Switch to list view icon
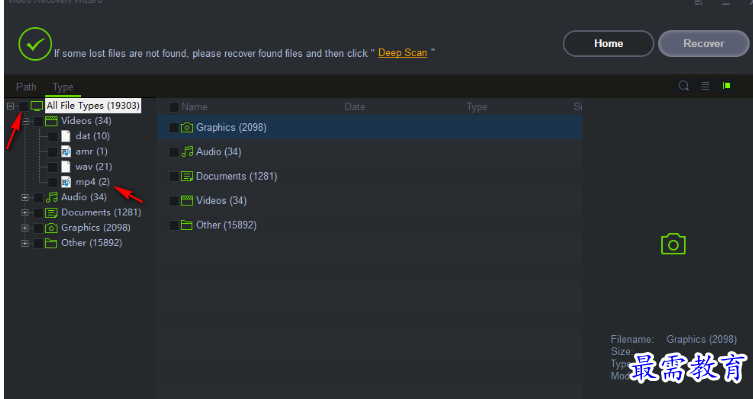753x399 pixels. 705,86
